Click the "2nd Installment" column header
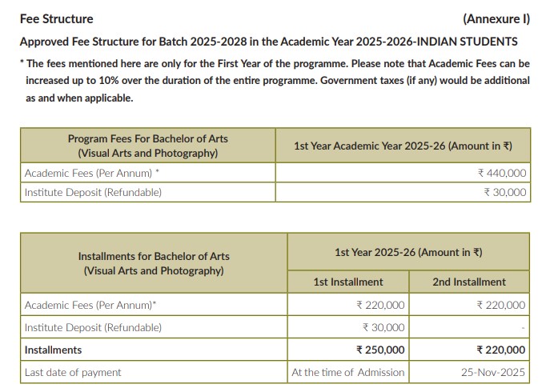 pos(469,282)
